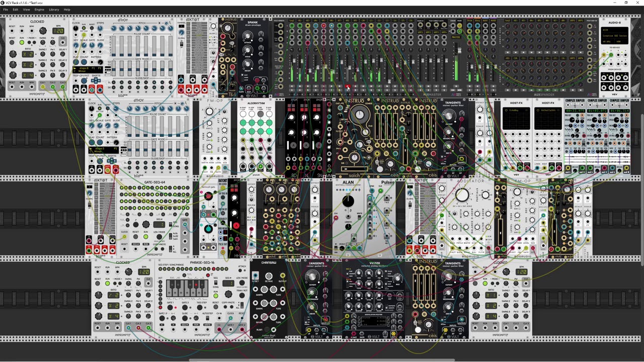Click the first PULSE COUNT slider on top-row dTrOY
This screenshot has width=644, height=362.
114,46
